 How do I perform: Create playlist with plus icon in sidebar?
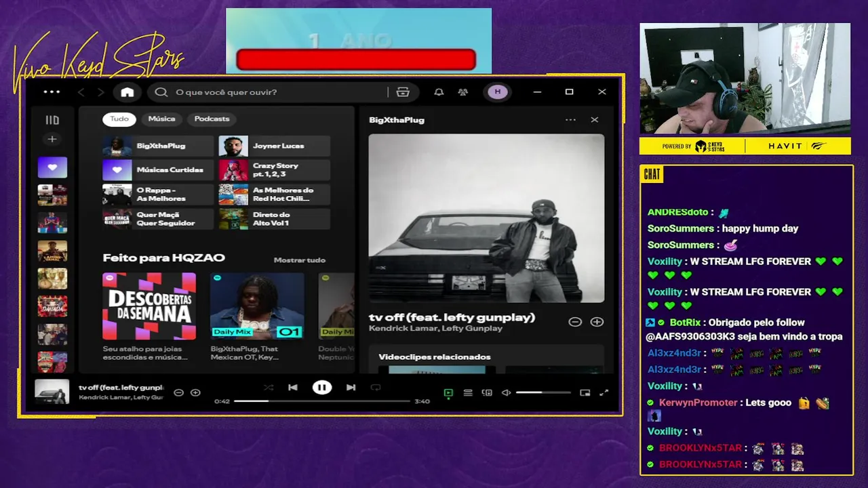(52, 139)
